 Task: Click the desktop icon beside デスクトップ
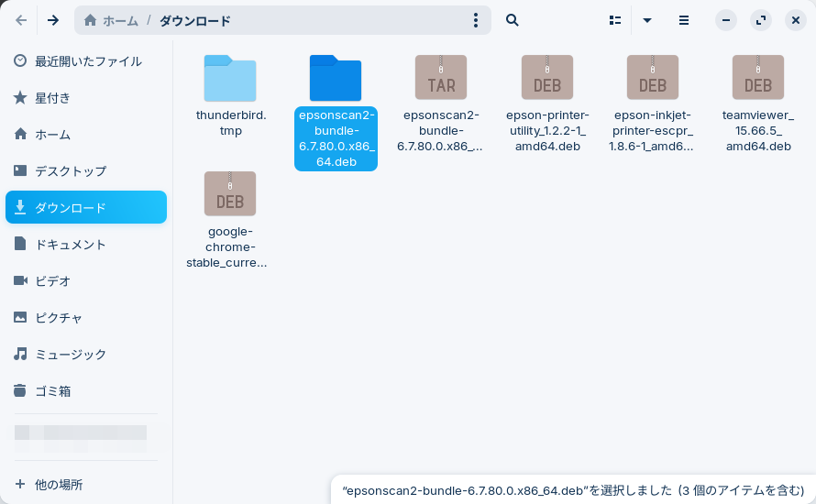point(20,170)
